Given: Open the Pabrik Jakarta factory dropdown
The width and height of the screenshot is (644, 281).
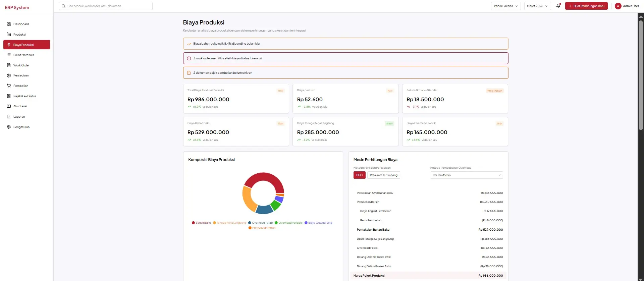Looking at the screenshot, I should click(505, 6).
